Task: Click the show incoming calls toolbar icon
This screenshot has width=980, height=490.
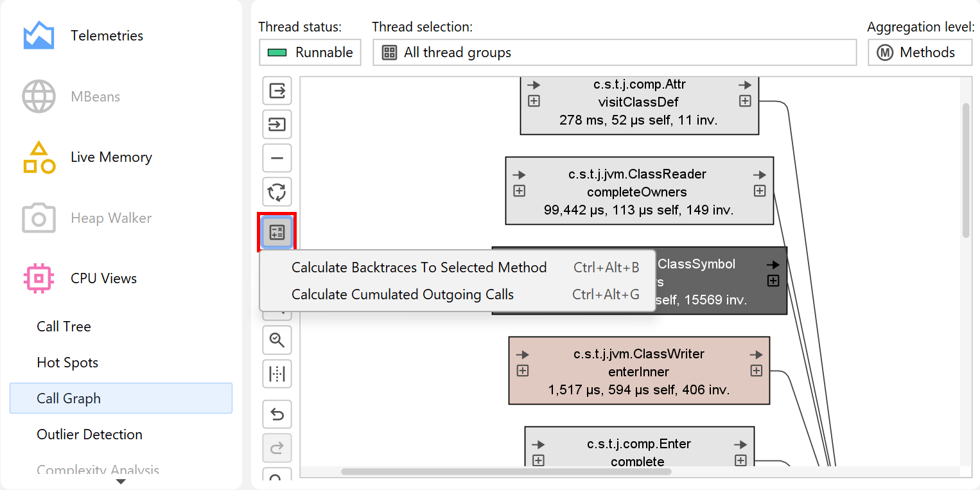Action: point(277,124)
